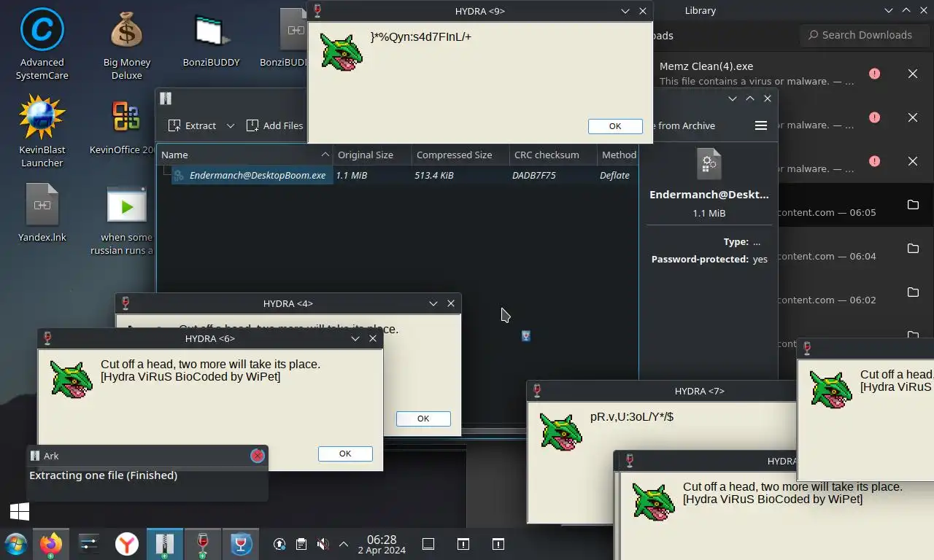The width and height of the screenshot is (934, 560).
Task: Open folder for the 06:02 download
Action: 913,292
